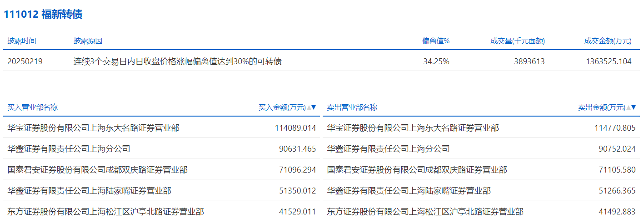
Task: Select the reason text 连续3个交易日内日收盘价格涨幅偏离值达到30%的可转债
Action: click(178, 61)
